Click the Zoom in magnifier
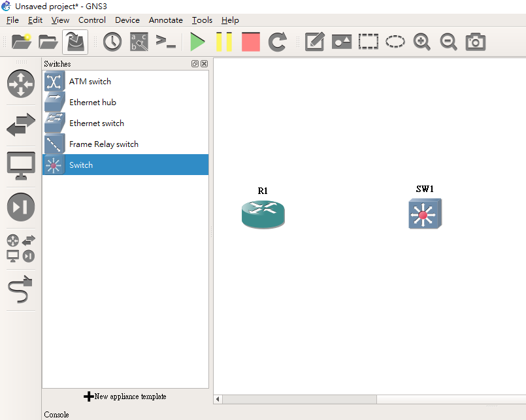The image size is (526, 420). coord(421,42)
